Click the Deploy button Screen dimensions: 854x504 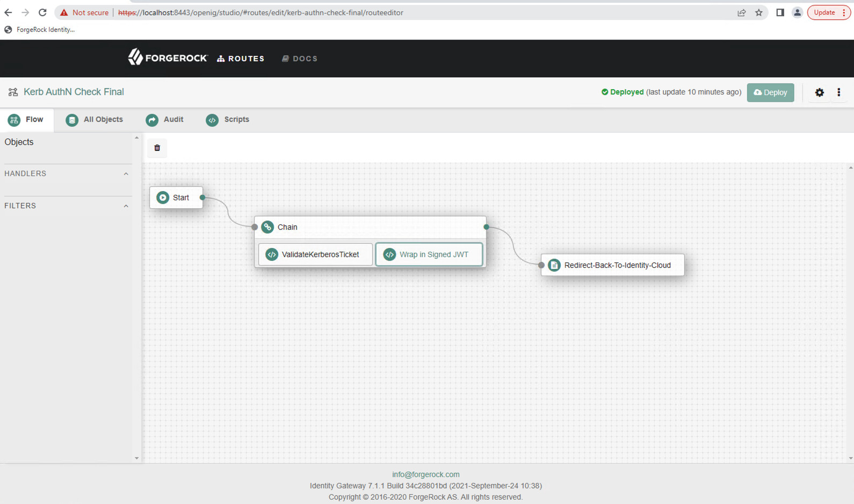coord(770,92)
